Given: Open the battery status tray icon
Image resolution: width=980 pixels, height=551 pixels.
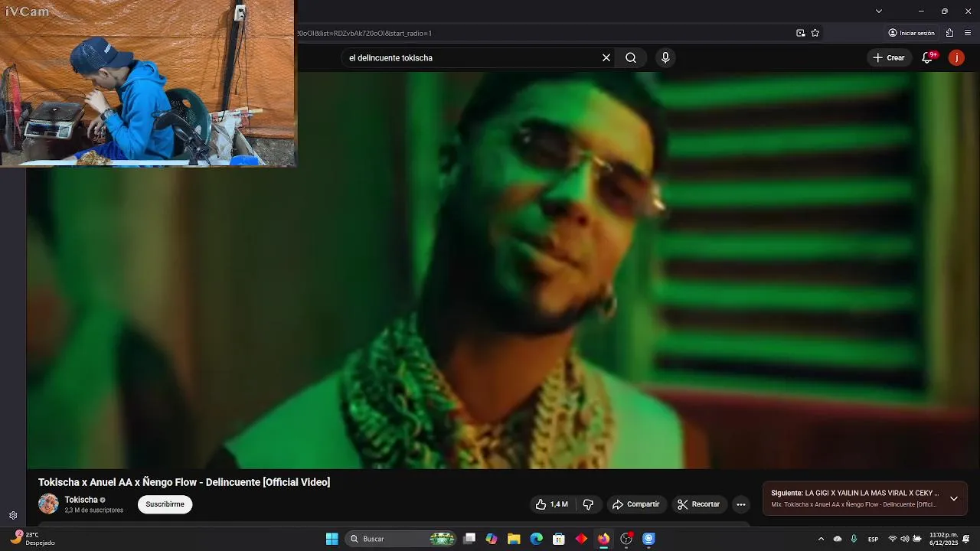Looking at the screenshot, I should coord(917,539).
